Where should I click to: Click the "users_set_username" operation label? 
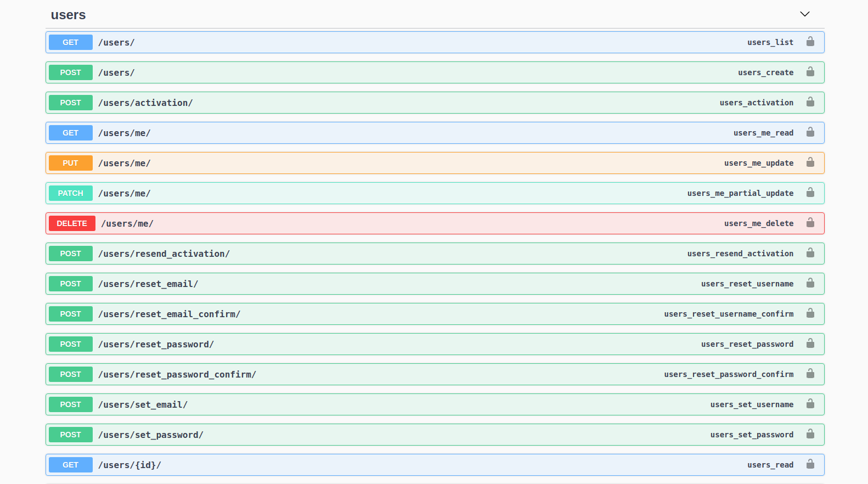(x=752, y=404)
